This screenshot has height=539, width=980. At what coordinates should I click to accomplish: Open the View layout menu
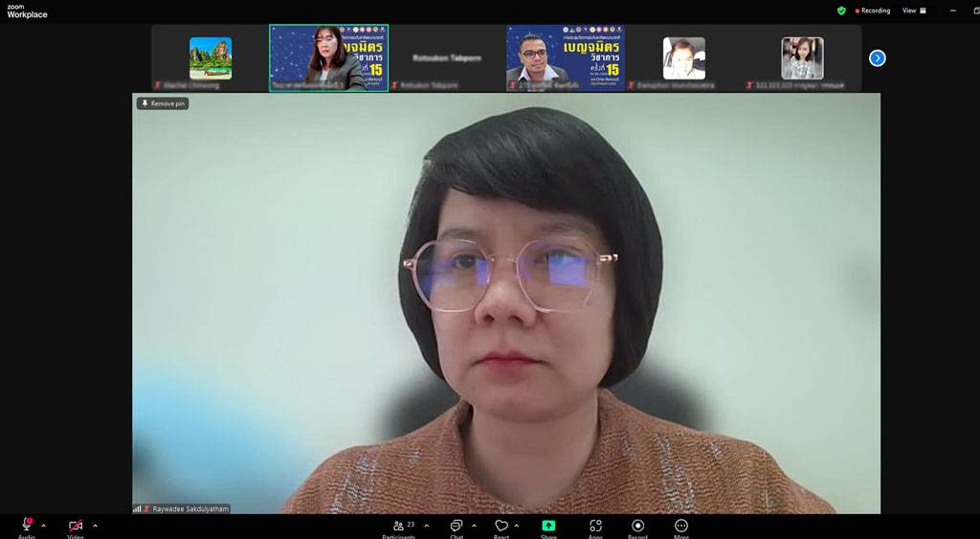[x=913, y=11]
